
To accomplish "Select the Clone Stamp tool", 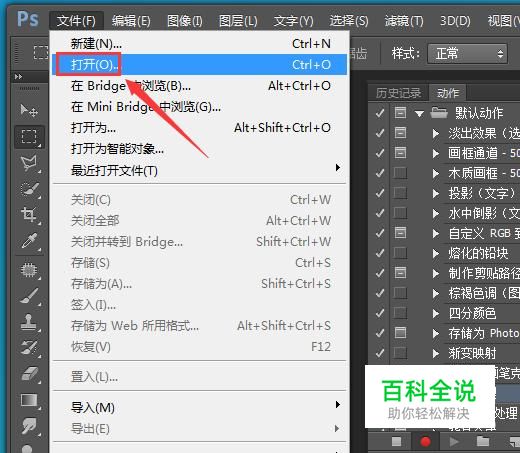I will click(29, 322).
